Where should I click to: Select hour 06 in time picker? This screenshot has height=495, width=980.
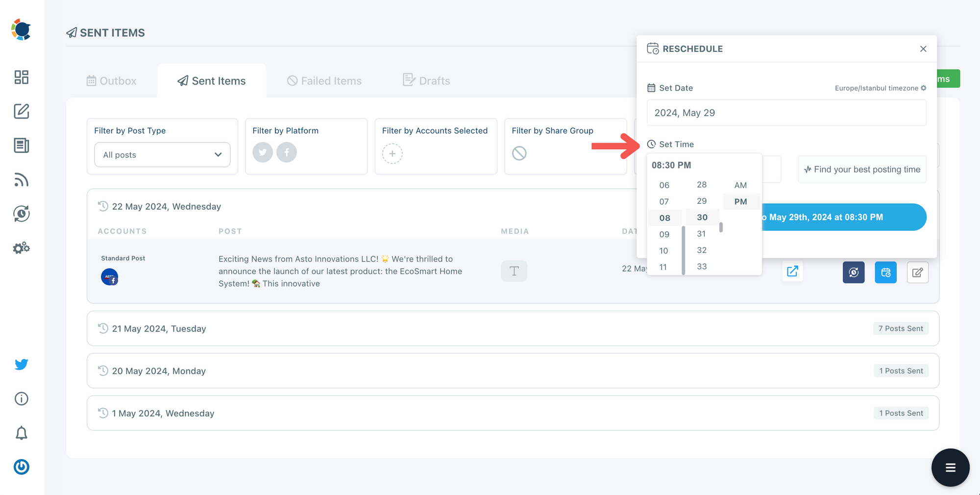click(664, 185)
